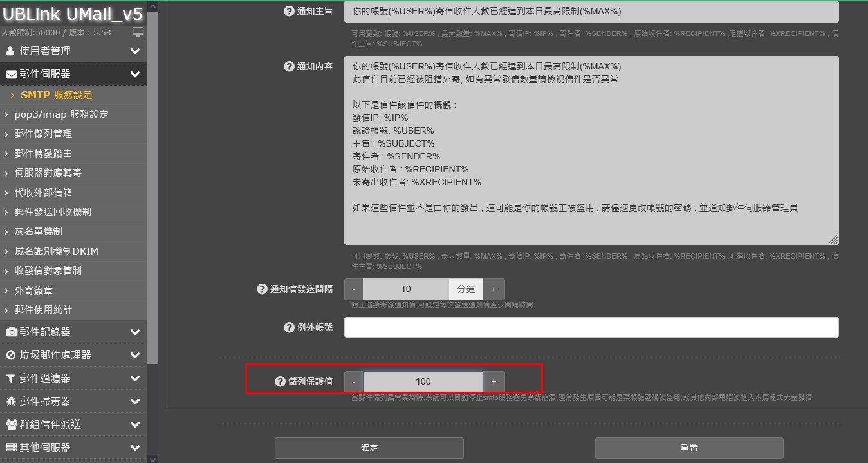Click the camera icon for 郵件記錄器
The width and height of the screenshot is (868, 463).
[x=12, y=332]
